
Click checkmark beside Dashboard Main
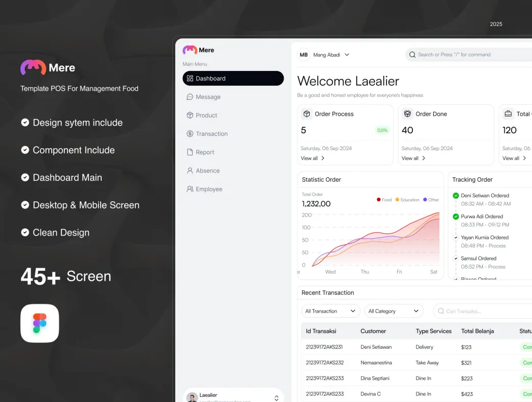coord(25,177)
